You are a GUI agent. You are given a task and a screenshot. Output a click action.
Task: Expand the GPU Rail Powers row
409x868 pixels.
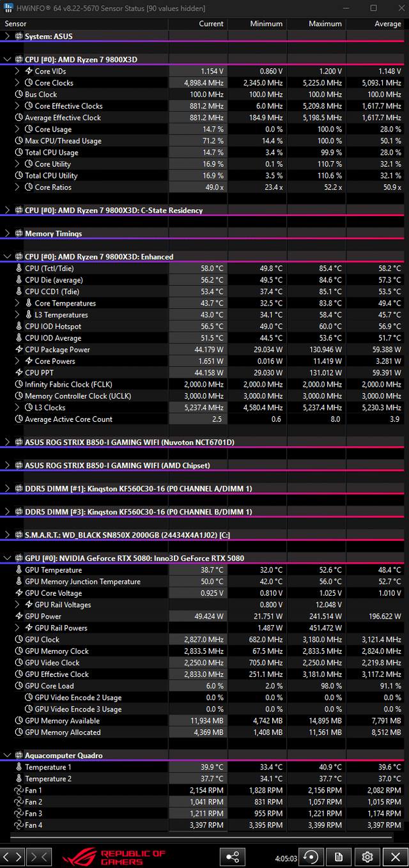coord(17,628)
